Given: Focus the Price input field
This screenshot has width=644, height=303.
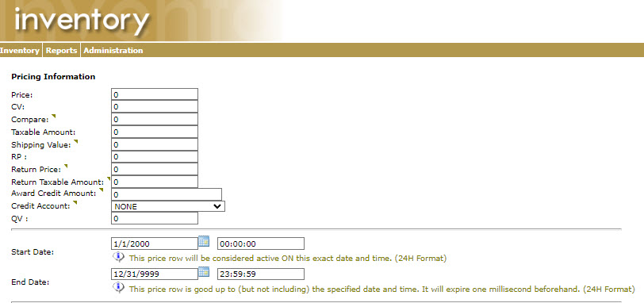Looking at the screenshot, I should point(155,94).
